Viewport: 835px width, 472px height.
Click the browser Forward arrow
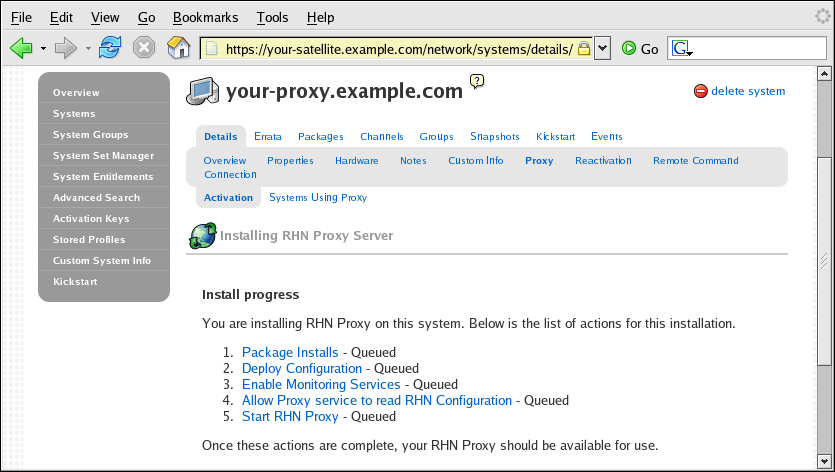pos(66,47)
